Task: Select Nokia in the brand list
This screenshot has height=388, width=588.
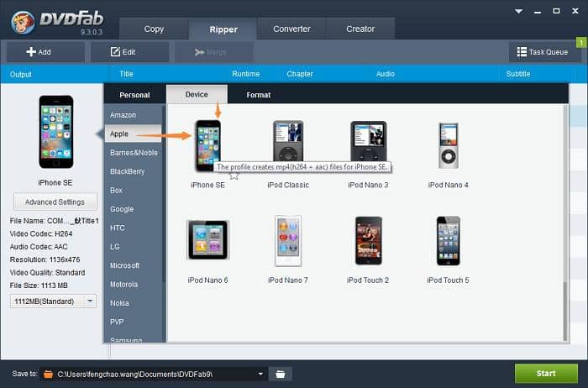Action: pyautogui.click(x=133, y=303)
